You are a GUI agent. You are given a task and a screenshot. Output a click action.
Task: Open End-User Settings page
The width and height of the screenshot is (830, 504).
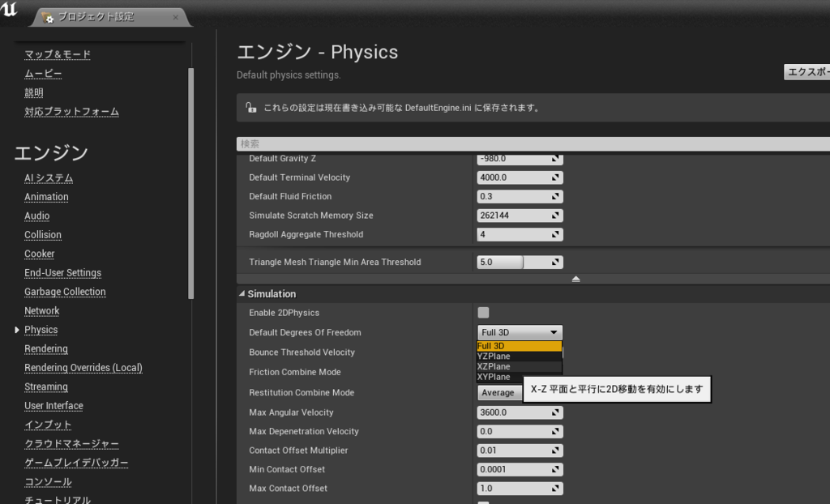tap(63, 273)
